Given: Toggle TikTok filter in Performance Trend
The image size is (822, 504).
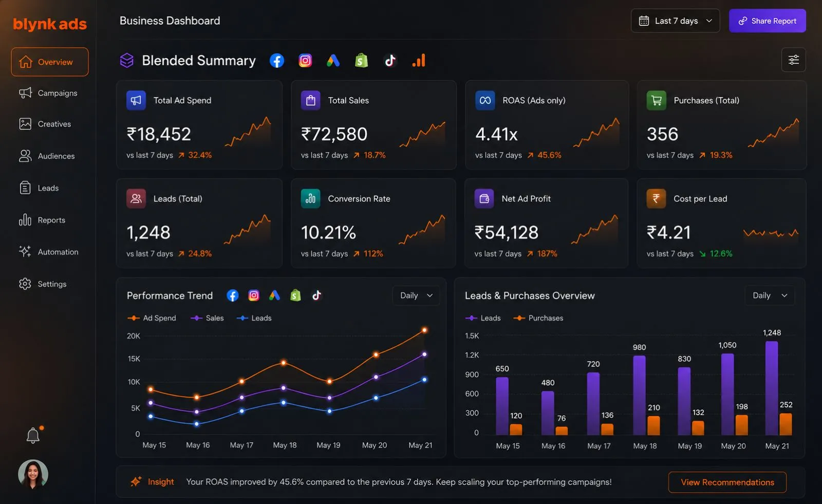Looking at the screenshot, I should pyautogui.click(x=316, y=295).
